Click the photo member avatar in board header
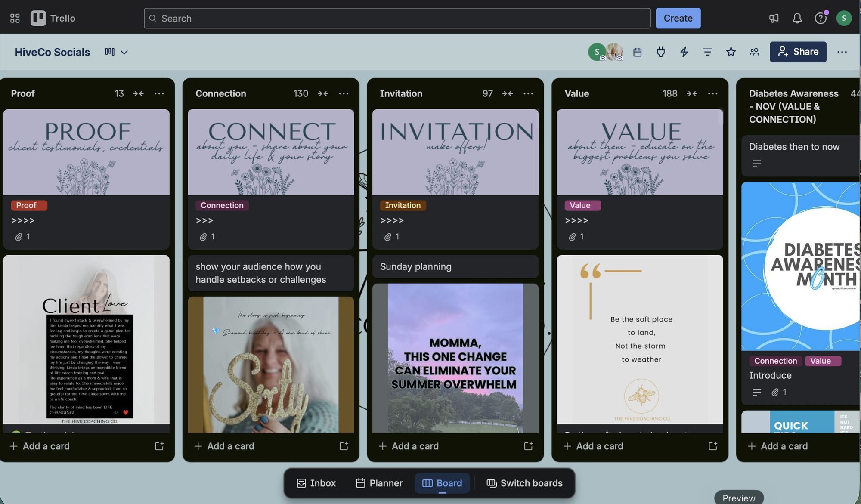This screenshot has height=504, width=861. click(614, 52)
